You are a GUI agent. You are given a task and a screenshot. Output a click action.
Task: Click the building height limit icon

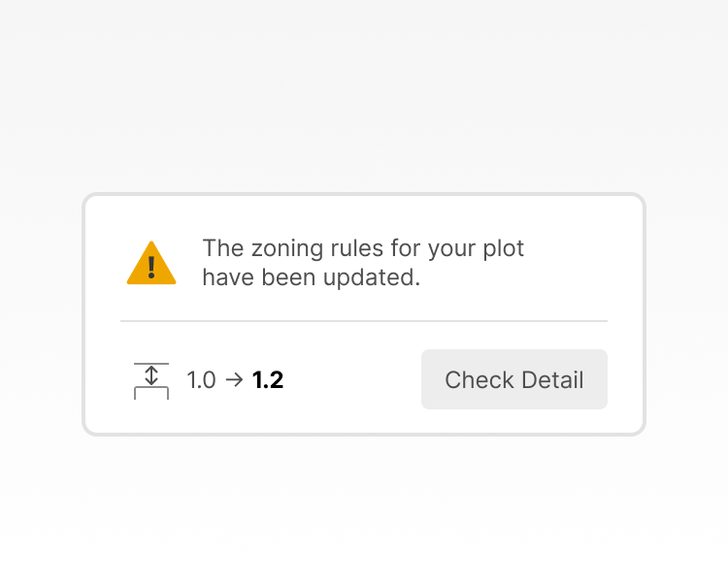coord(151,381)
